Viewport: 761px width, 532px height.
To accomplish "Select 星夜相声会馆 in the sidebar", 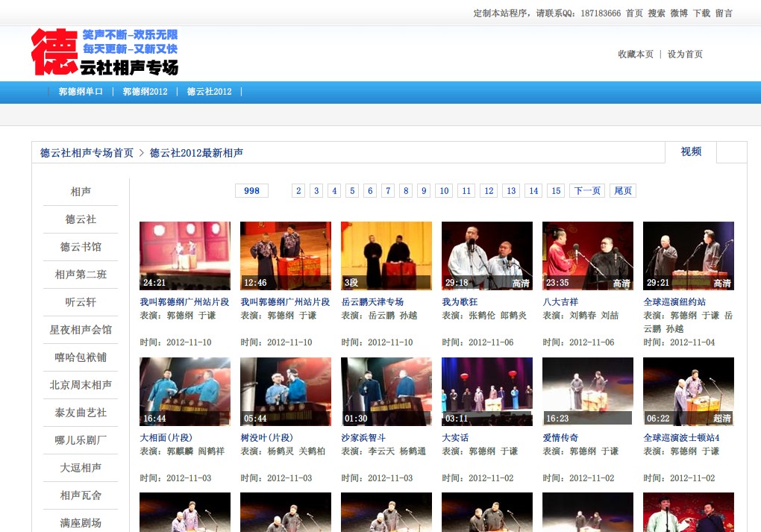I will [x=81, y=330].
